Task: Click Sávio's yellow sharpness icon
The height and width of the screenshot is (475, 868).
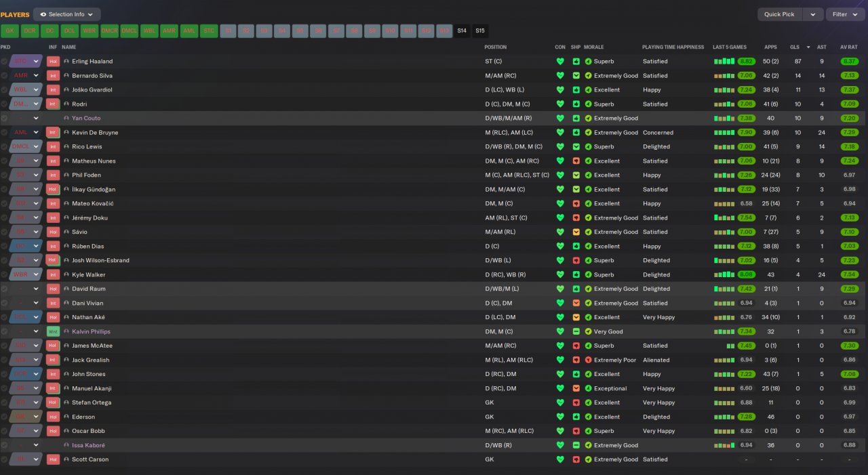Action: point(576,232)
